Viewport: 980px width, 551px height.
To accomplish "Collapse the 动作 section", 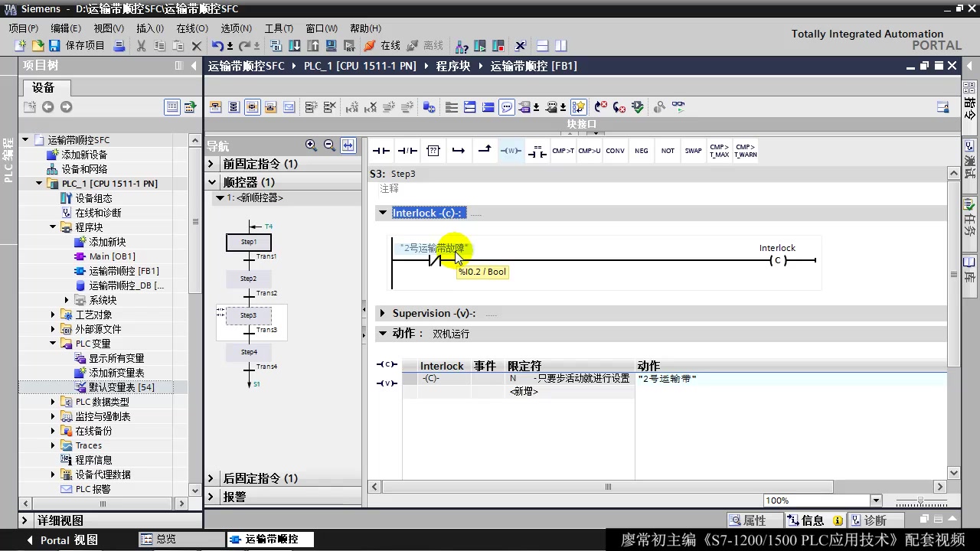I will [384, 334].
